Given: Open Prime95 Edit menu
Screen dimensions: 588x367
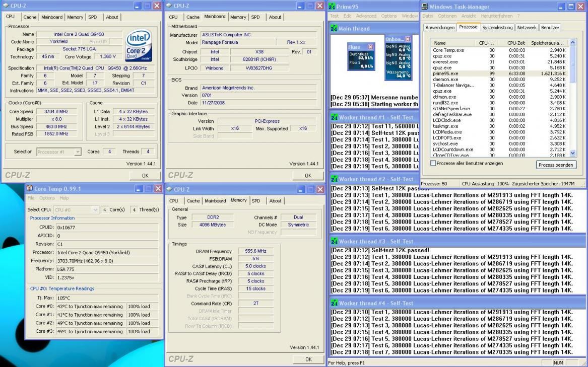Looking at the screenshot, I should (x=347, y=16).
